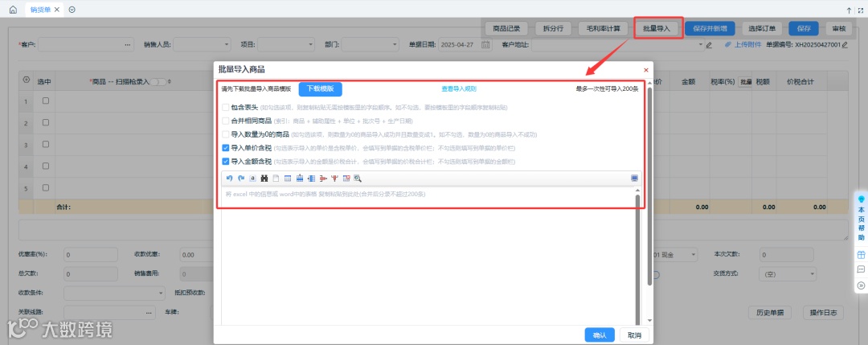Open 本页帮助 help panel
The image size is (868, 345).
pyautogui.click(x=861, y=217)
